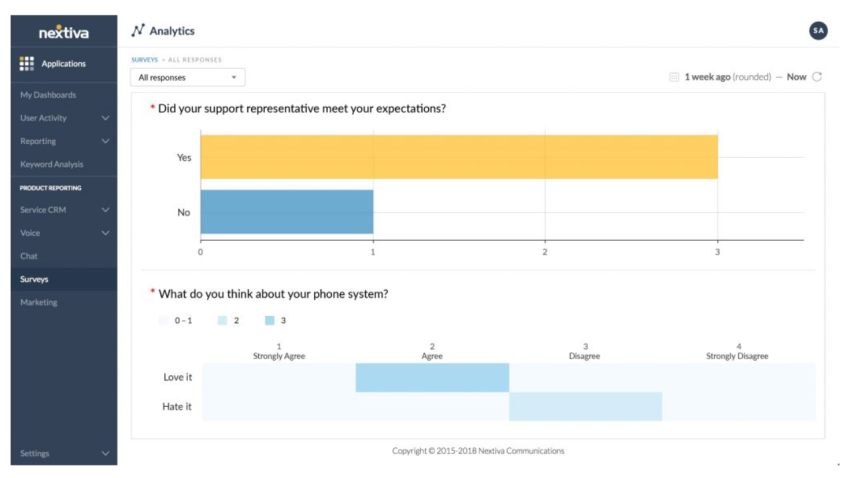Click the Analytics logo icon

[138, 31]
